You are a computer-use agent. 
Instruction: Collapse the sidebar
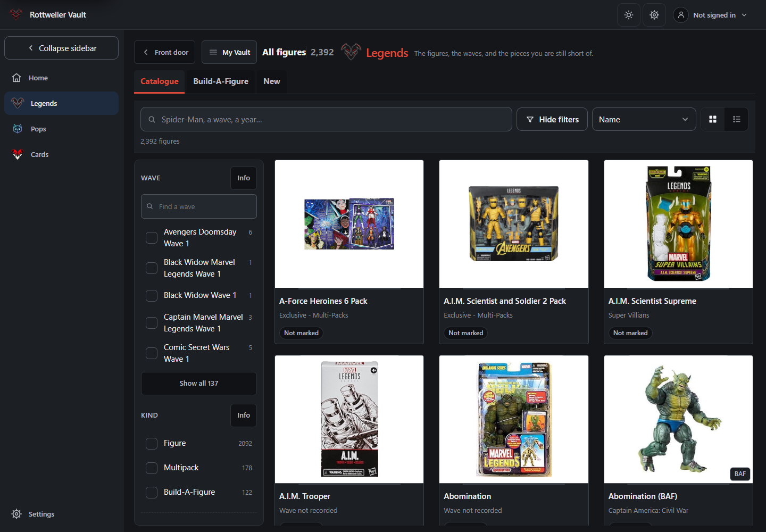(61, 48)
